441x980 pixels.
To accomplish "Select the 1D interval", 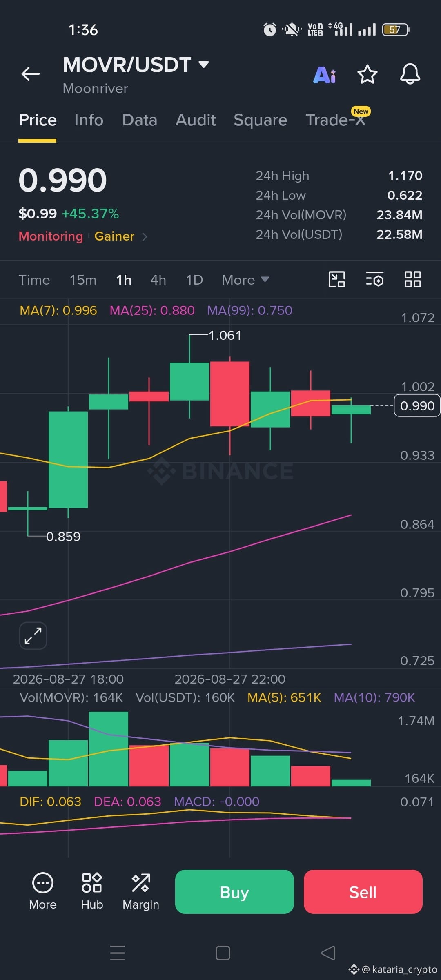I will 194,280.
